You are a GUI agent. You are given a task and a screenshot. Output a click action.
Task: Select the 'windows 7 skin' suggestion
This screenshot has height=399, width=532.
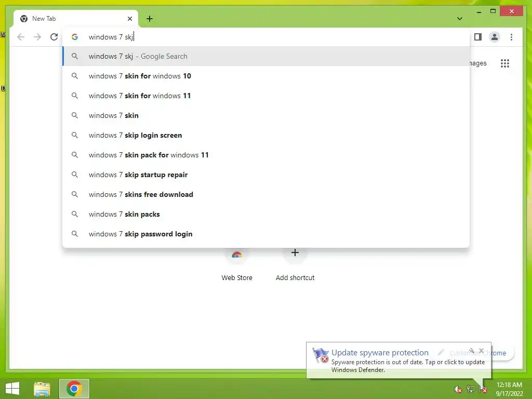(266, 115)
